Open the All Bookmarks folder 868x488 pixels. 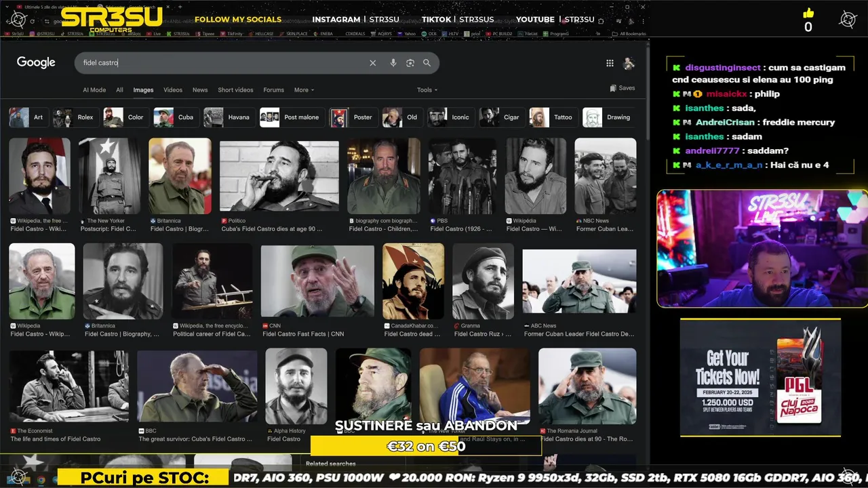pos(629,33)
